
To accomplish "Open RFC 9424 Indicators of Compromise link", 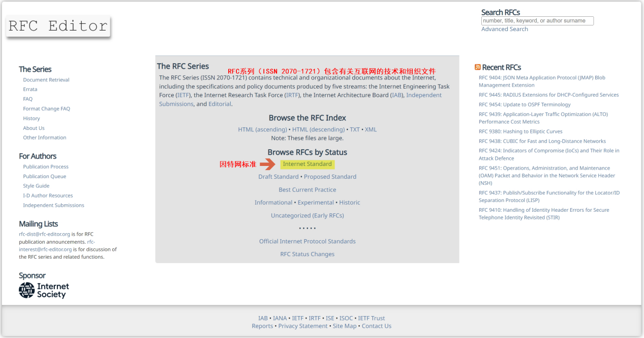I will coord(549,154).
